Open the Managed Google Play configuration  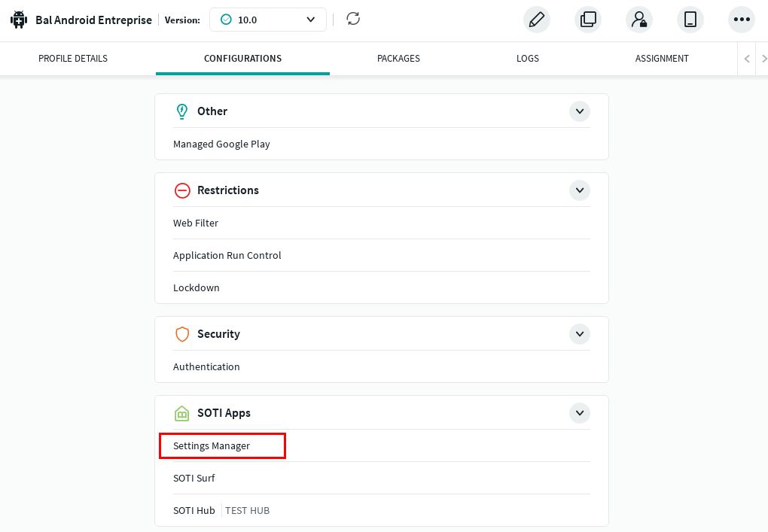coord(221,144)
